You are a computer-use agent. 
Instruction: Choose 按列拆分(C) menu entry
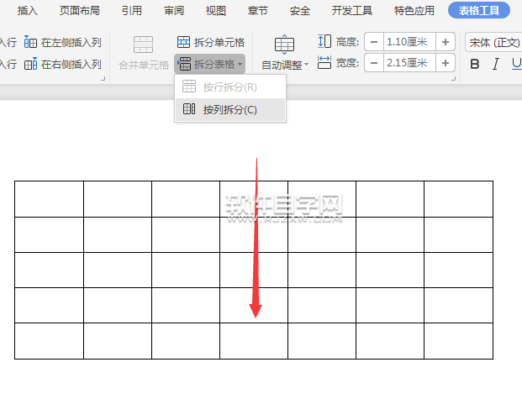pyautogui.click(x=230, y=109)
